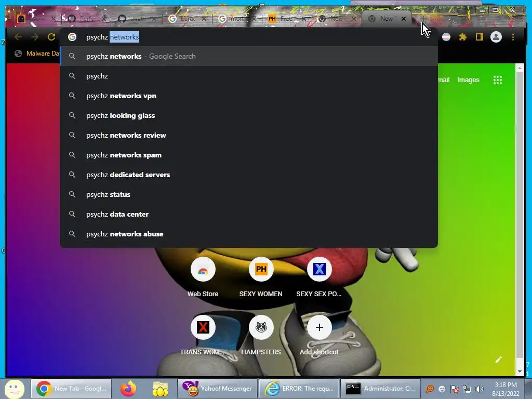This screenshot has width=532, height=399.
Task: Switch to the first orange-icon tab
Action: pyautogui.click(x=36, y=19)
